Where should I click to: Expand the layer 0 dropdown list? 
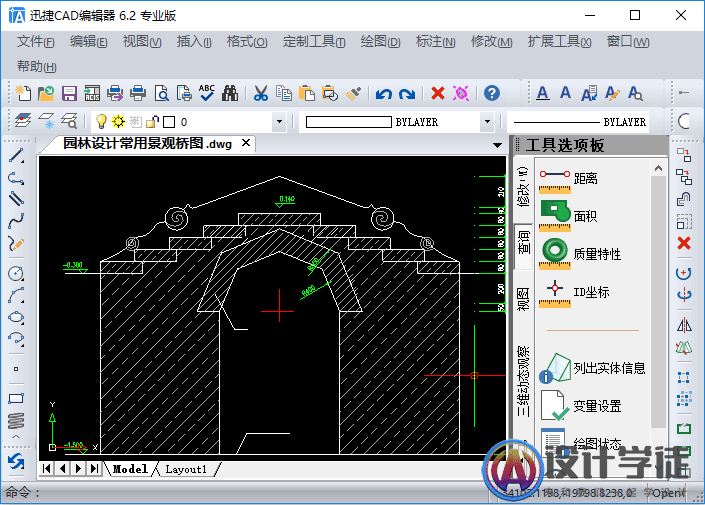tap(279, 121)
